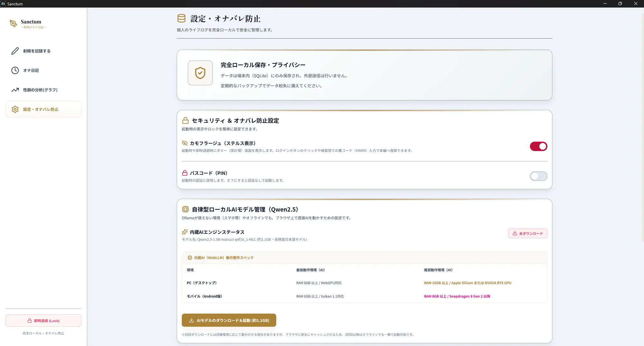Select 設定・オナバレ防止 in the sidebar
Screen dimensions: 644x346
coord(43,109)
